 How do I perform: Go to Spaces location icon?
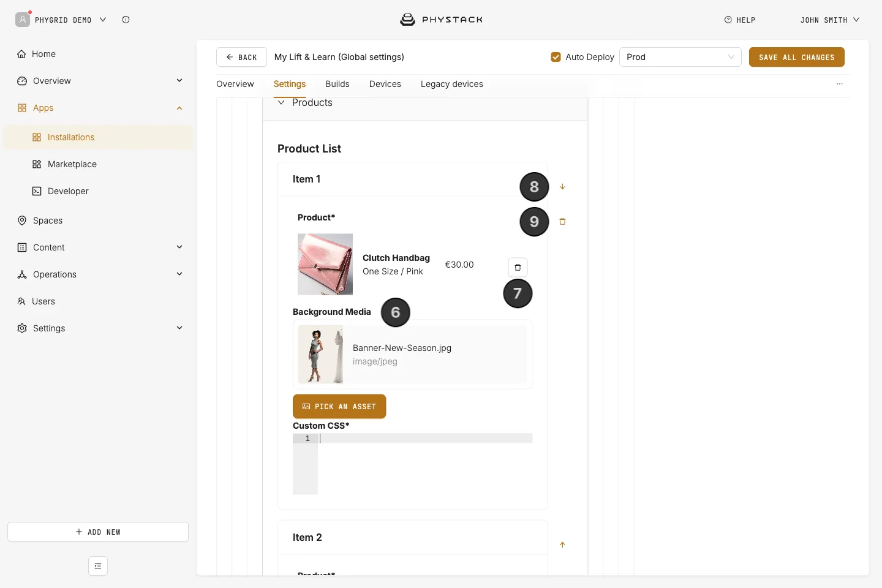[22, 221]
